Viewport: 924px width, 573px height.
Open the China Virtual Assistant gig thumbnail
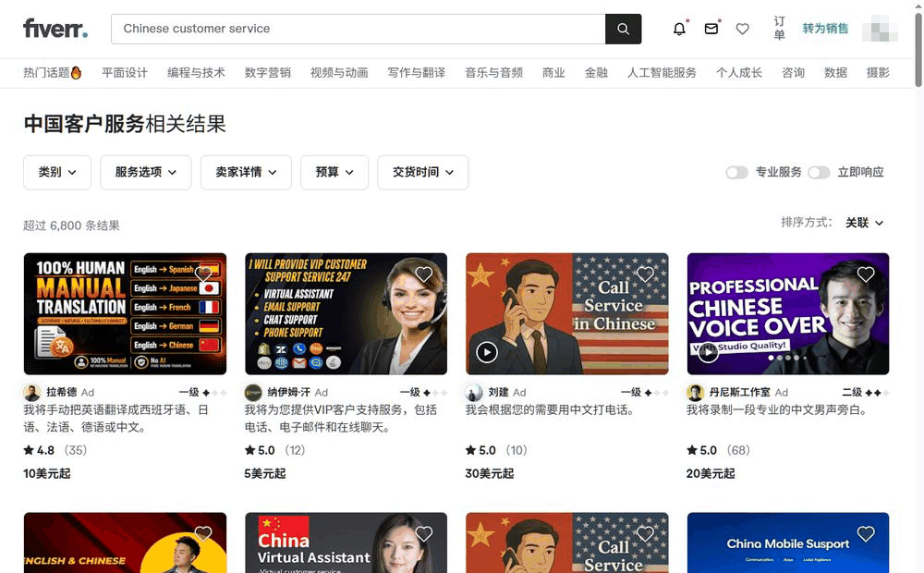point(346,543)
